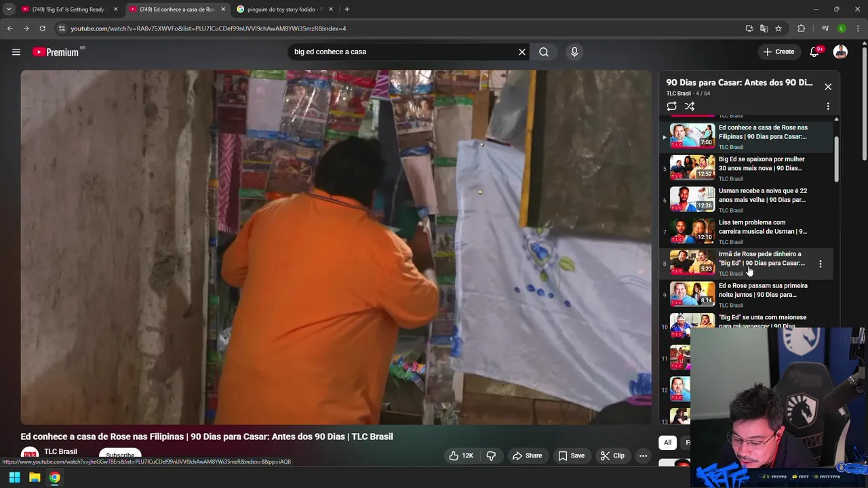The image size is (868, 488).
Task: Toggle loop playlist
Action: pyautogui.click(x=671, y=106)
